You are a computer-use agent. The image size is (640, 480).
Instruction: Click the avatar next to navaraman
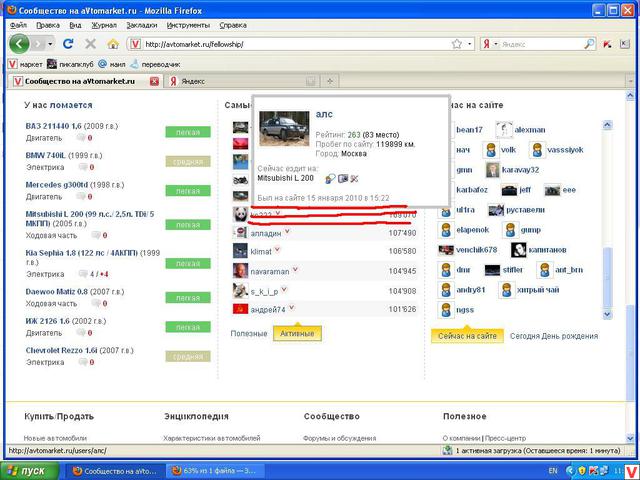pos(240,271)
